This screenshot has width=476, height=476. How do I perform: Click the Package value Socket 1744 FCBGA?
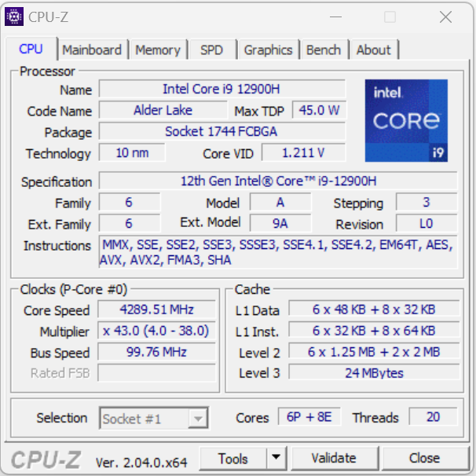coord(222,131)
